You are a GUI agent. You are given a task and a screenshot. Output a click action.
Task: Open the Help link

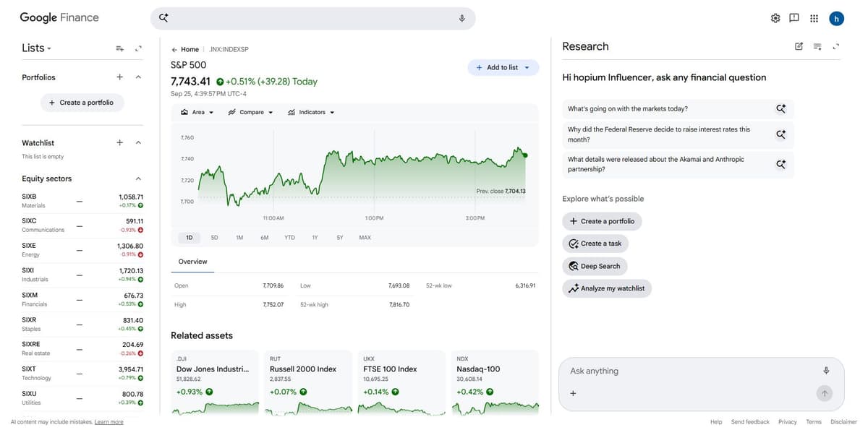coord(716,422)
